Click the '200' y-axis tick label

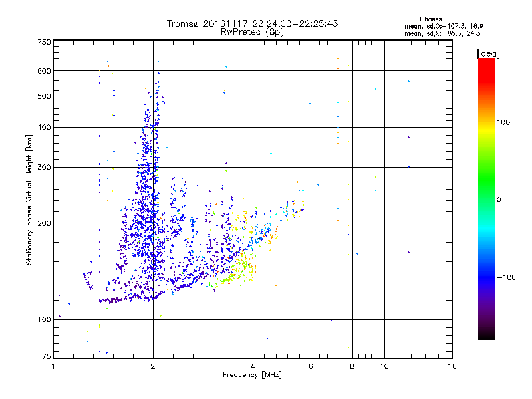tap(44, 223)
